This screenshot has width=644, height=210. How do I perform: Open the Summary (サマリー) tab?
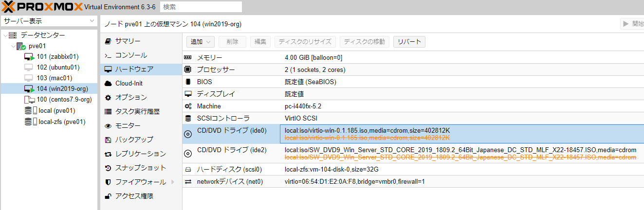point(141,41)
